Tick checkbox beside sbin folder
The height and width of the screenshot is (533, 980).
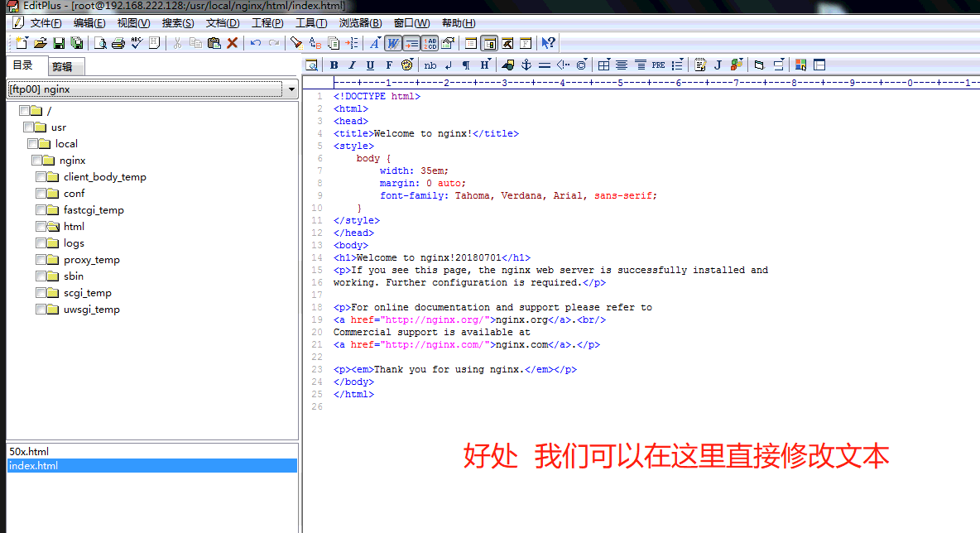coord(41,276)
